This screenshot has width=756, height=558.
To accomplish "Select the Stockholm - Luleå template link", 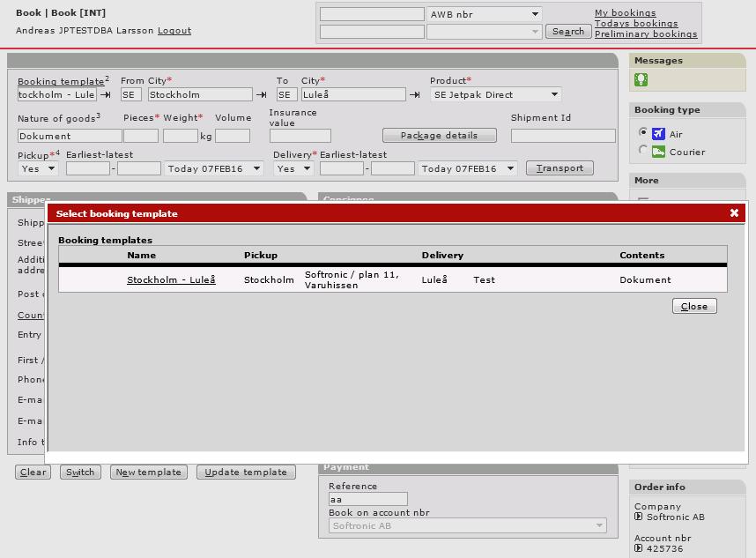I will click(x=171, y=279).
